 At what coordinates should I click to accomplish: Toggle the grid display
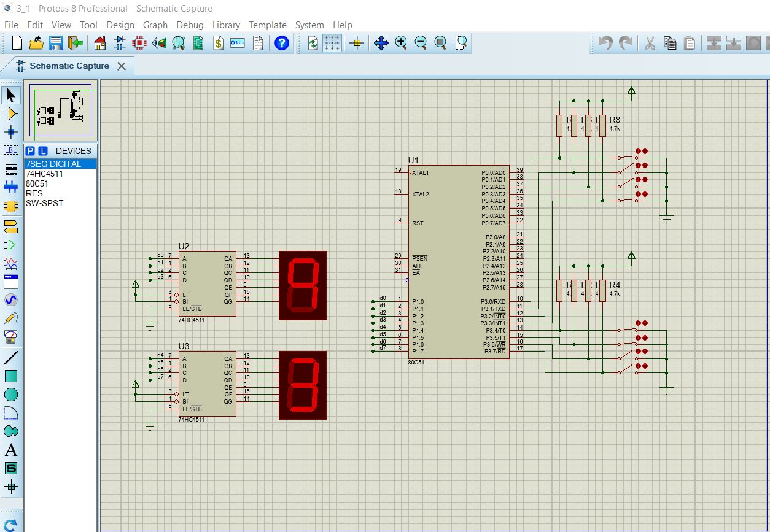pos(332,43)
